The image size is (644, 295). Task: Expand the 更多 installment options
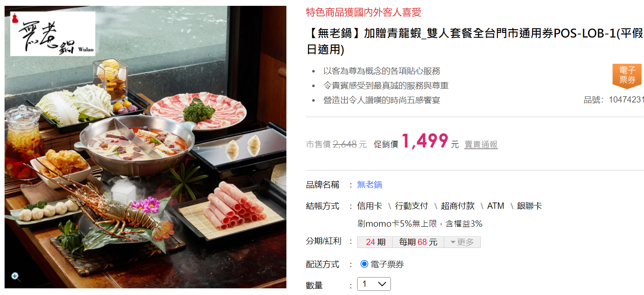[462, 242]
